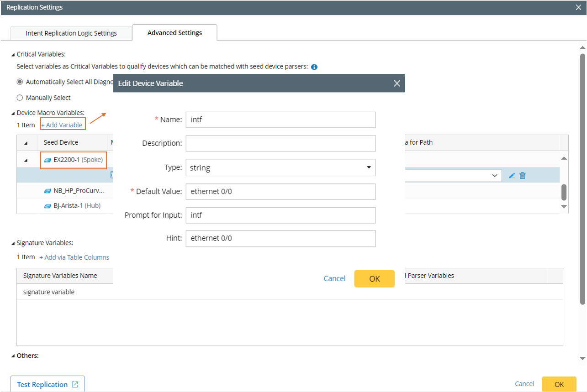
Task: Click the pencil edit icon in variable row
Action: tap(512, 176)
